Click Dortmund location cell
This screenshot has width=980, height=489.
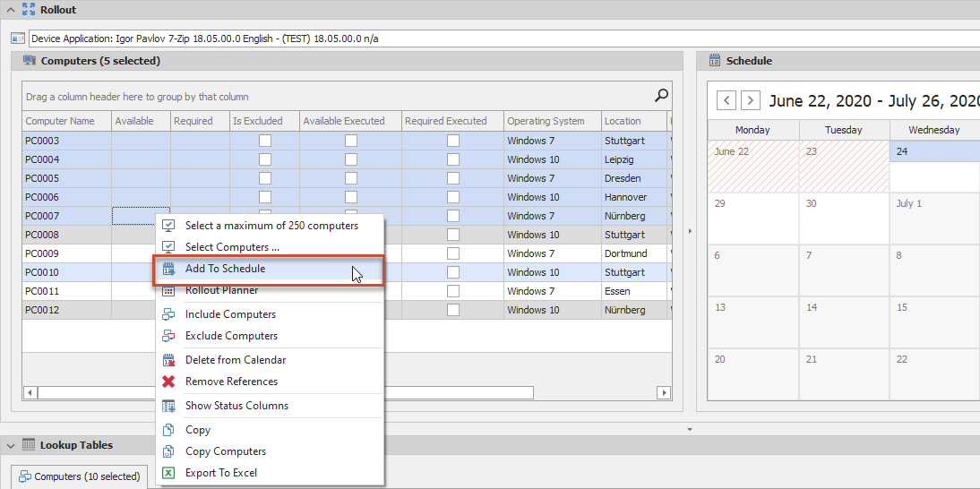[633, 253]
